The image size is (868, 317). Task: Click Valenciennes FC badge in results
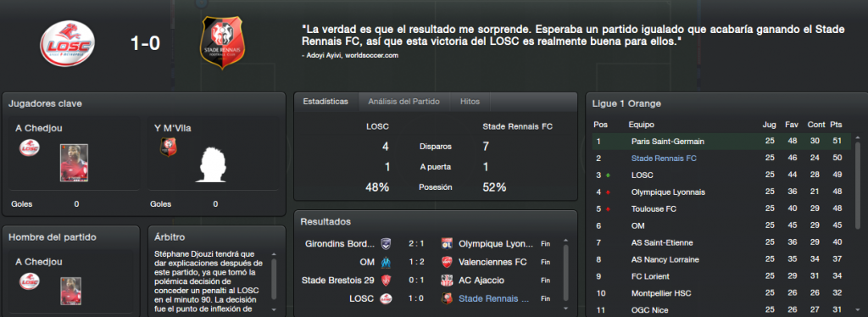[x=447, y=262]
